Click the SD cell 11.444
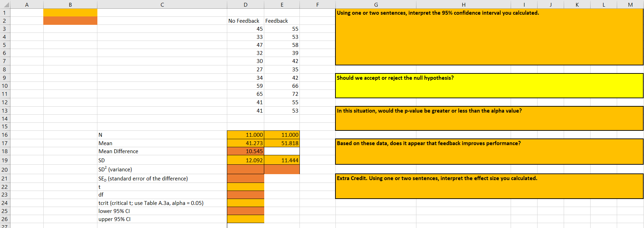Viewport: 644px width, 228px height. tap(282, 160)
